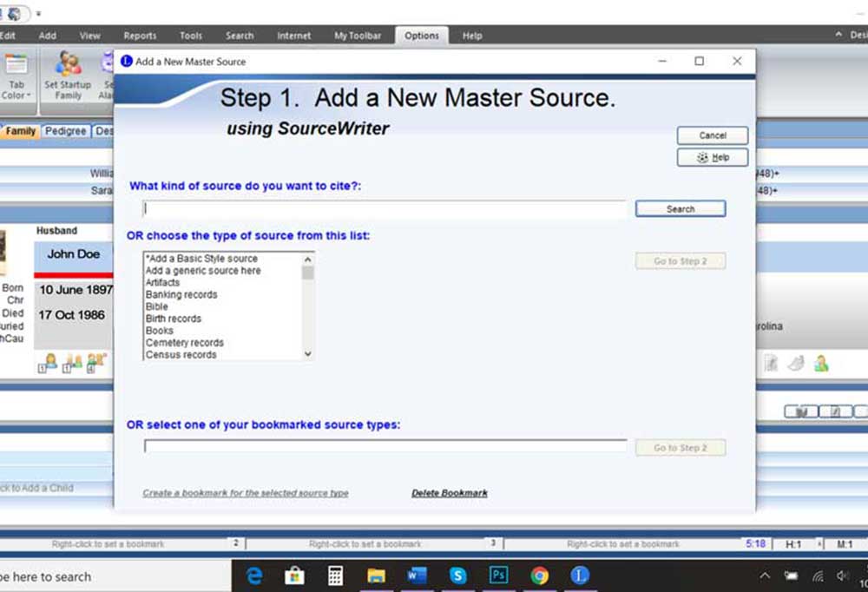Open the Search ribbon tab
The image size is (868, 592).
tap(240, 36)
